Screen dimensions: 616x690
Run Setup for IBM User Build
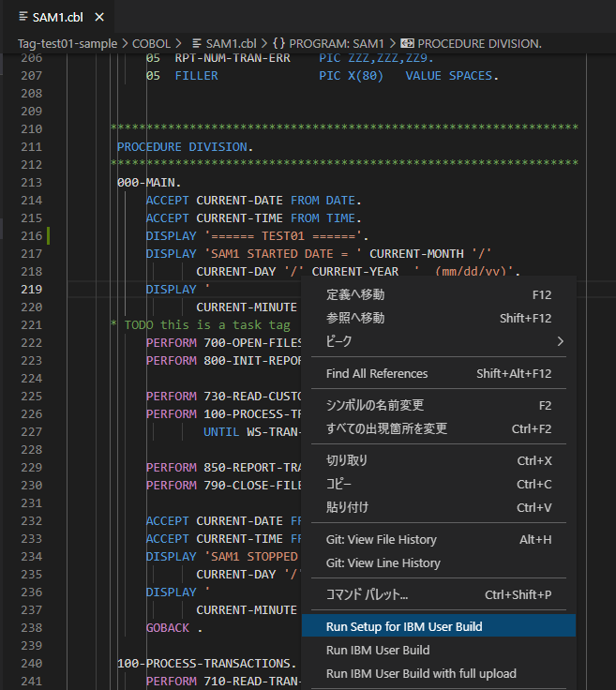point(439,625)
